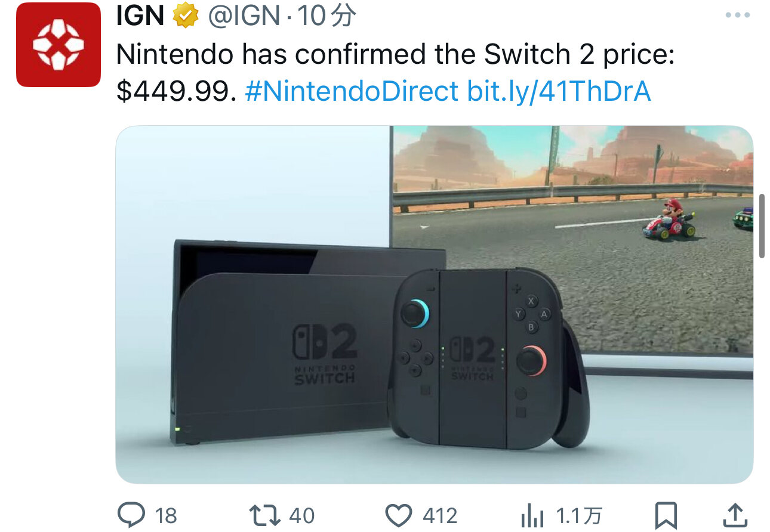Open the @IGN handle

point(244,17)
